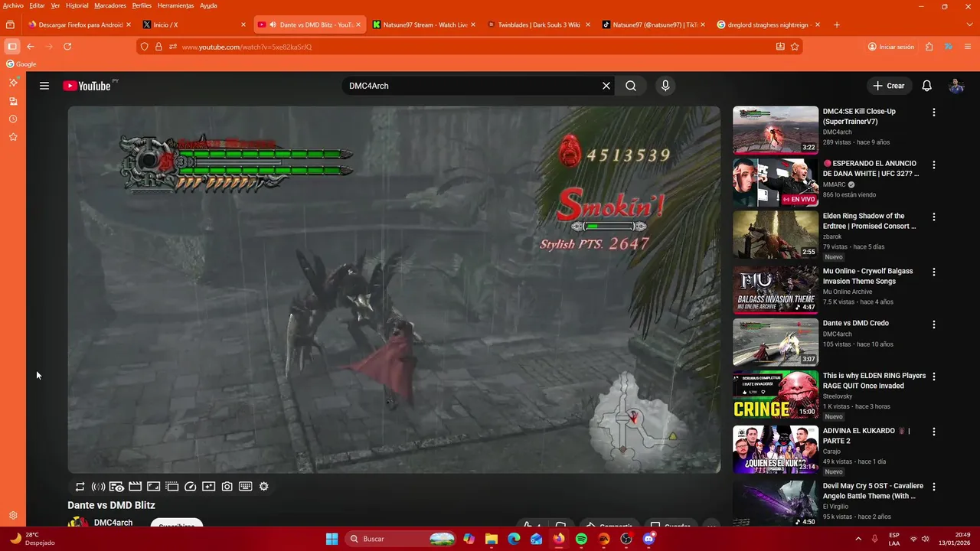Open the Windows Start menu

point(332,539)
